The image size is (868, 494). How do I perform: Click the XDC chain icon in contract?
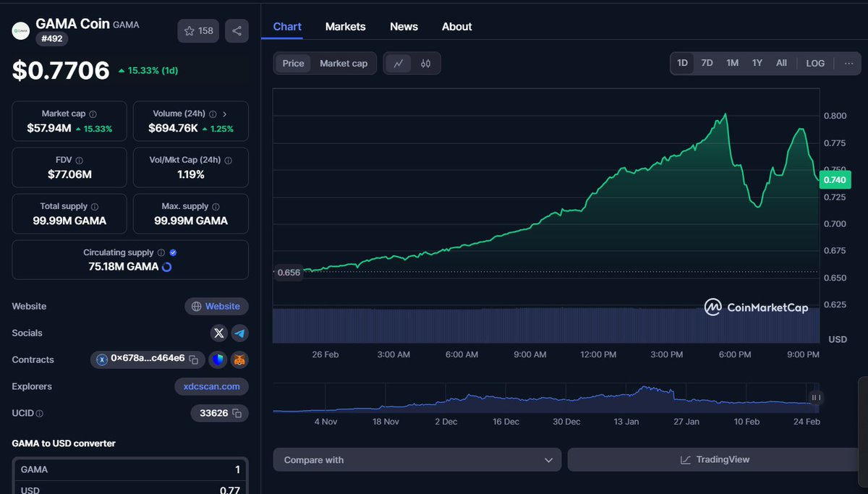coord(103,359)
